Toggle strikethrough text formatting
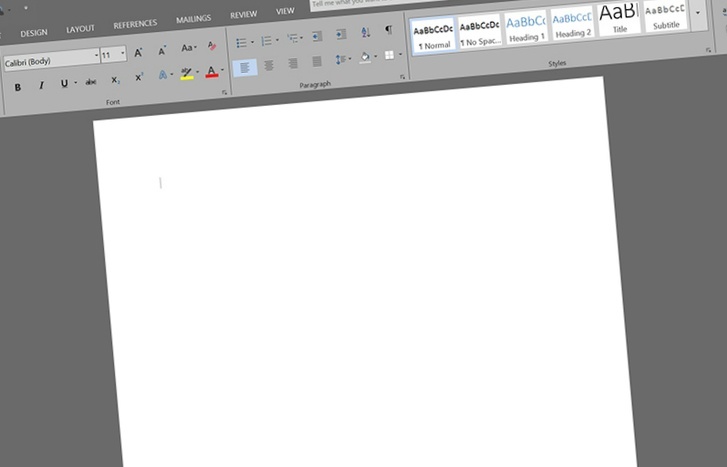The width and height of the screenshot is (727, 467). point(91,81)
